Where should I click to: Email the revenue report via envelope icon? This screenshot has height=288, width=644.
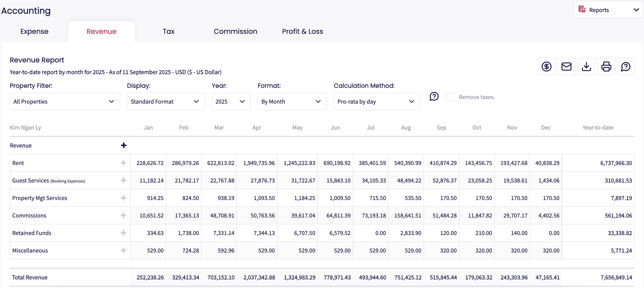coord(566,67)
